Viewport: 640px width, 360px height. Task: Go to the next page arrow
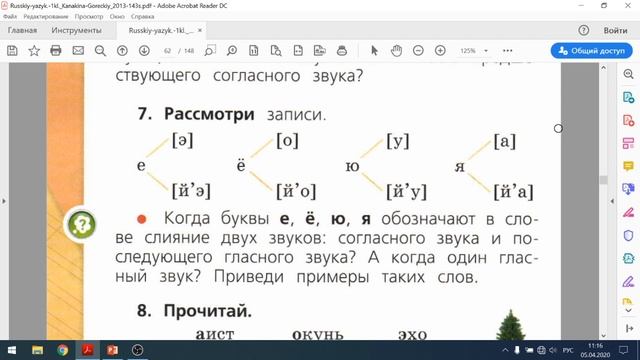click(x=144, y=51)
